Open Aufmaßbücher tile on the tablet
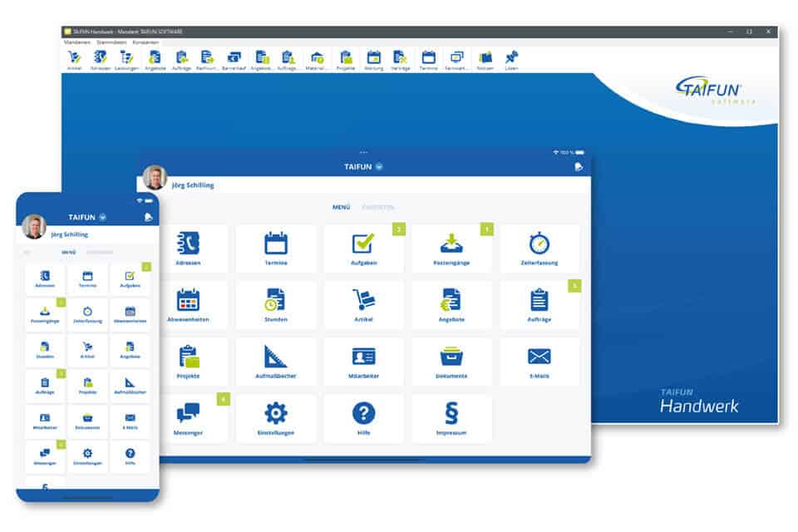798x532 pixels. click(x=276, y=361)
